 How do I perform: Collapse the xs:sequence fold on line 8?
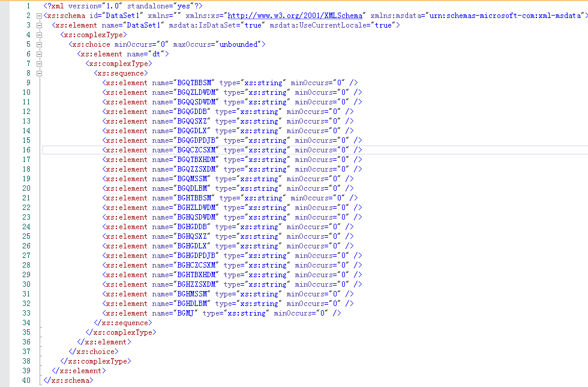39,73
